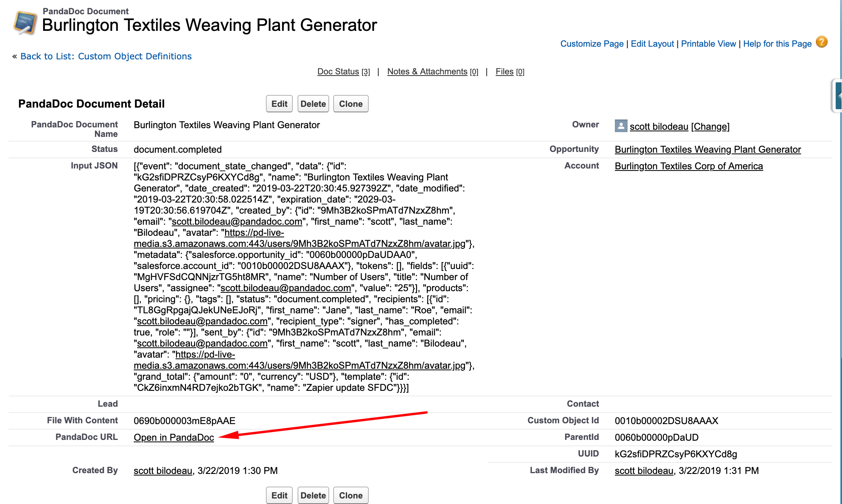This screenshot has height=504, width=842.
Task: Jump to Notes & Attachments section
Action: click(427, 72)
